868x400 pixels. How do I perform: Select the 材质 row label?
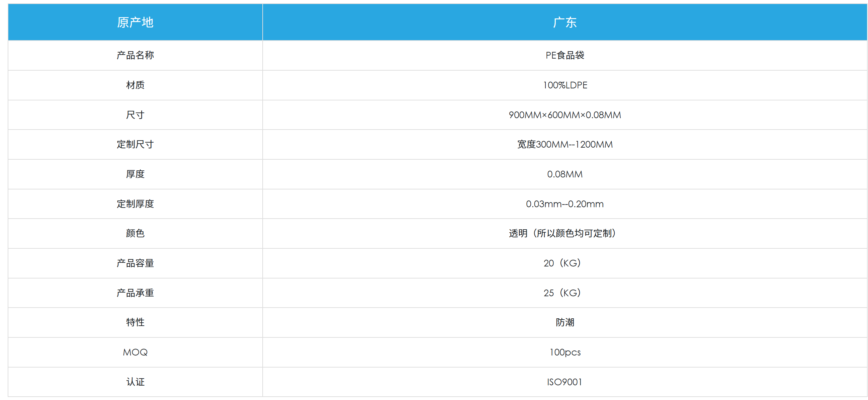(135, 85)
